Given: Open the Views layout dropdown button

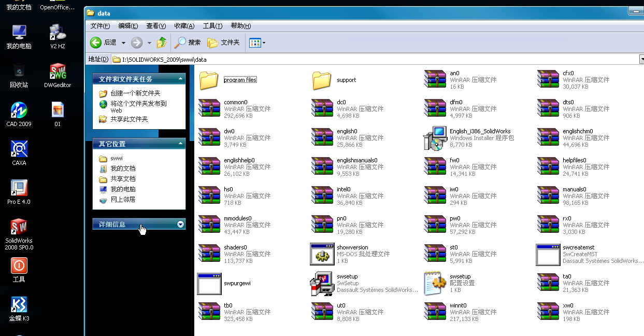Looking at the screenshot, I should (x=257, y=43).
